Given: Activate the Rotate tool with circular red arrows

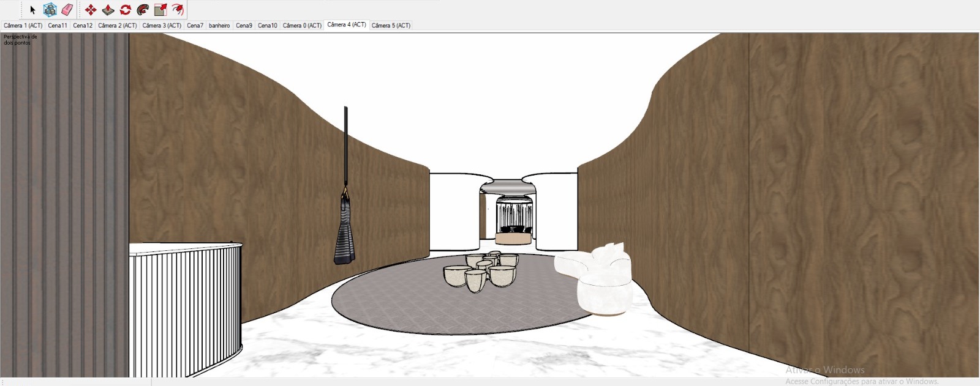Looking at the screenshot, I should (x=126, y=10).
